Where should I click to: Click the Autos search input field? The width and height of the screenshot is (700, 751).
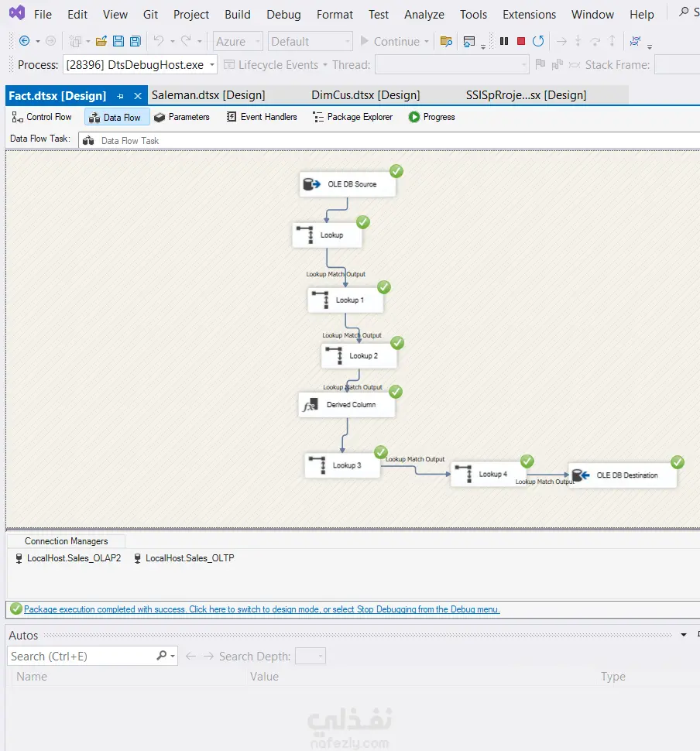click(x=81, y=657)
